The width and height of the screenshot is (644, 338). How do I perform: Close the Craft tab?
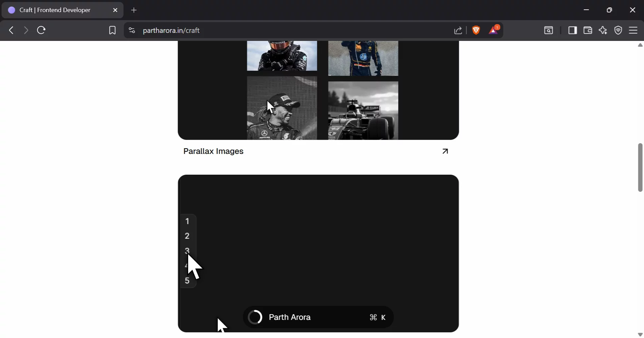[x=115, y=10]
